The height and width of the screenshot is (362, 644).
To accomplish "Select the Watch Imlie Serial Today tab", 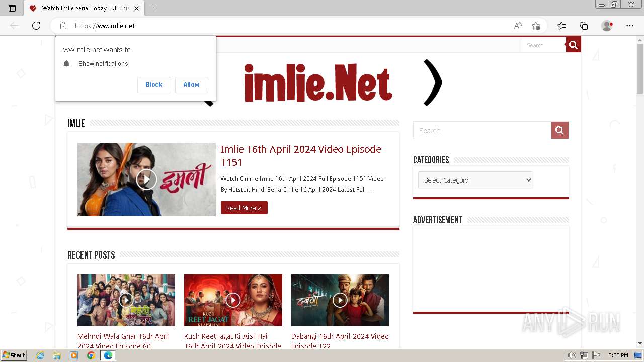I will pos(84,8).
